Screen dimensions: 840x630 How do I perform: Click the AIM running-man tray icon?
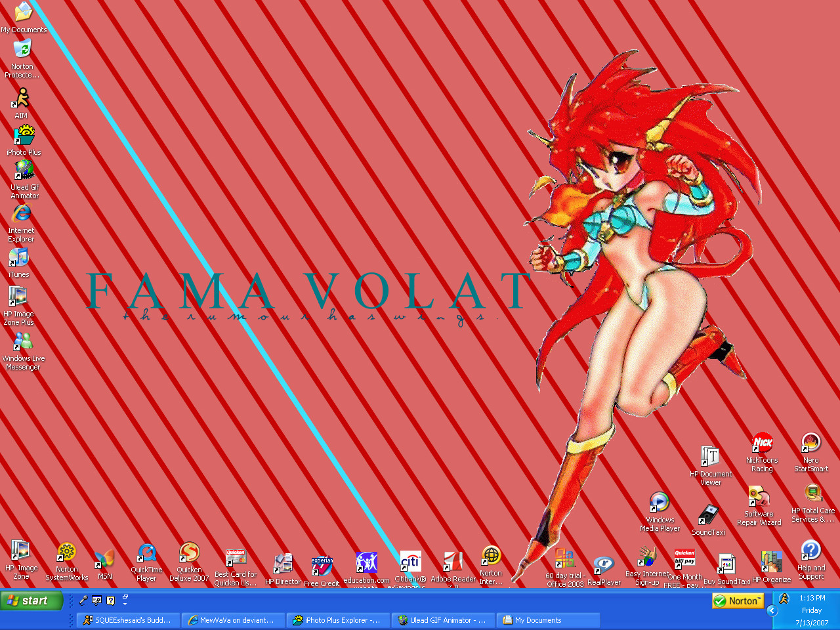(x=784, y=598)
